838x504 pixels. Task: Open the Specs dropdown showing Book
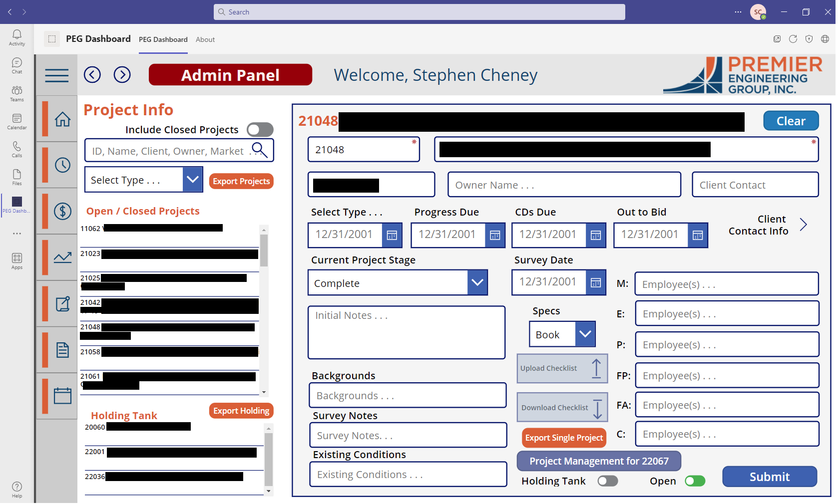(x=584, y=334)
